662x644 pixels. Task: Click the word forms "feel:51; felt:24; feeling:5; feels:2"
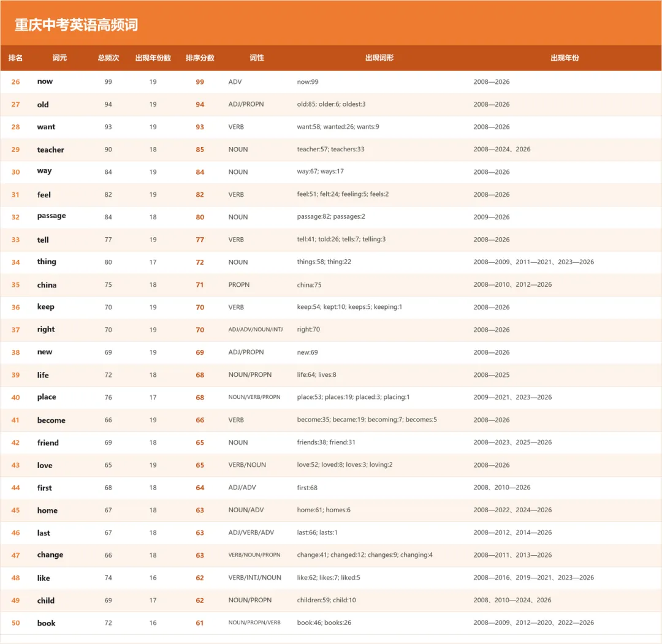point(343,194)
